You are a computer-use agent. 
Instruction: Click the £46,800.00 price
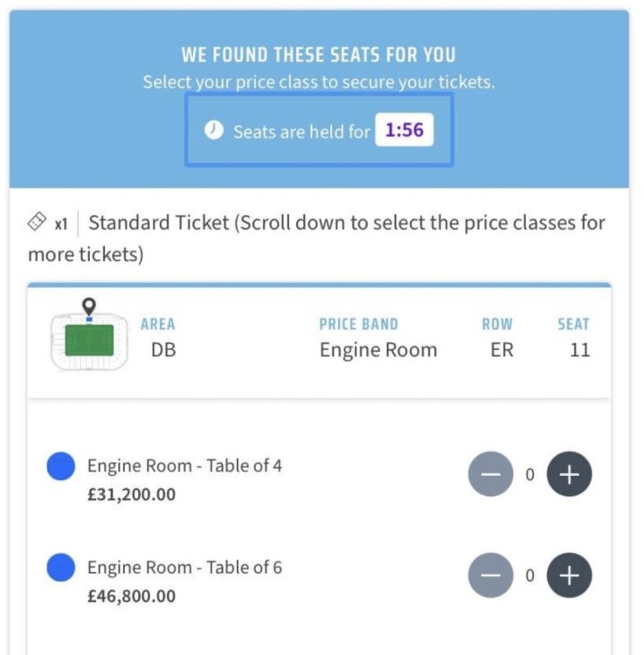point(131,596)
